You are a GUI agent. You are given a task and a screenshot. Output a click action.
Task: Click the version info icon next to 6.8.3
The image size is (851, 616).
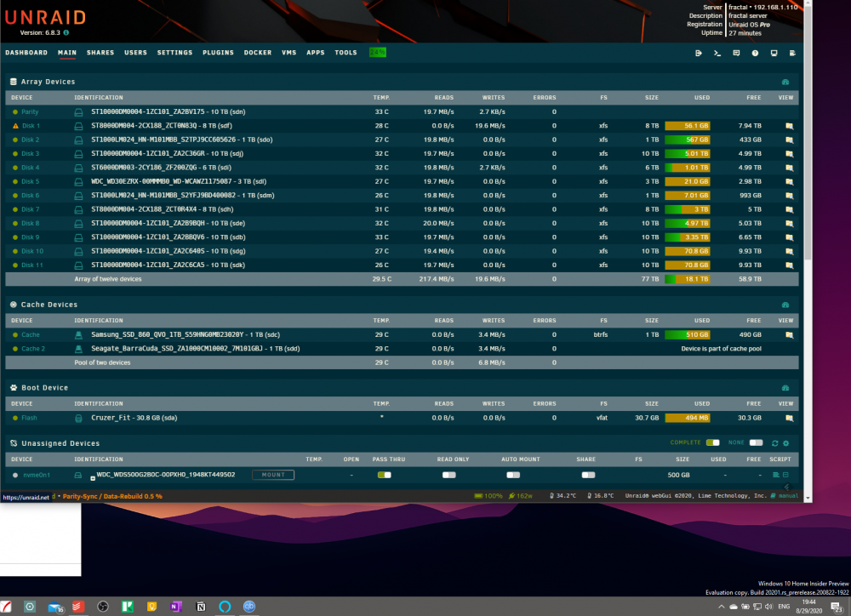click(x=66, y=32)
